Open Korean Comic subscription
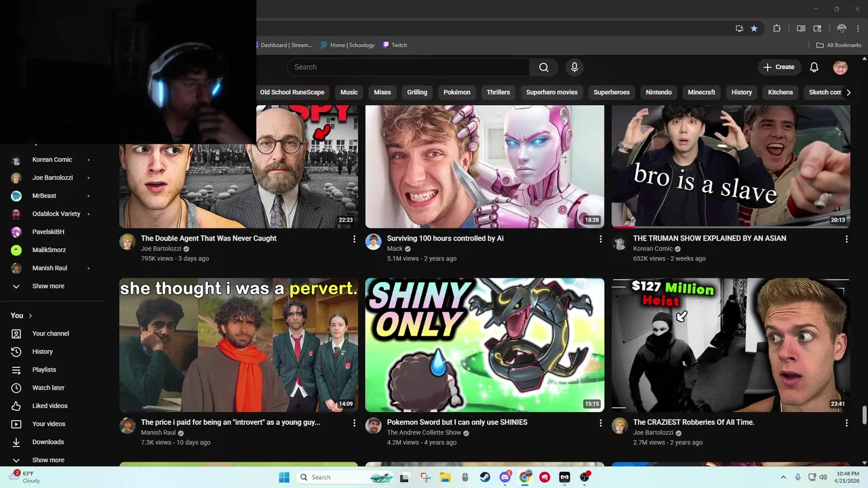The image size is (868, 488). 52,160
